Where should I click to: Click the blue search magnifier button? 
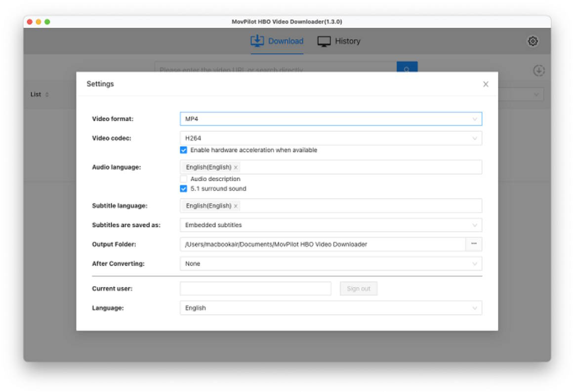pos(407,68)
